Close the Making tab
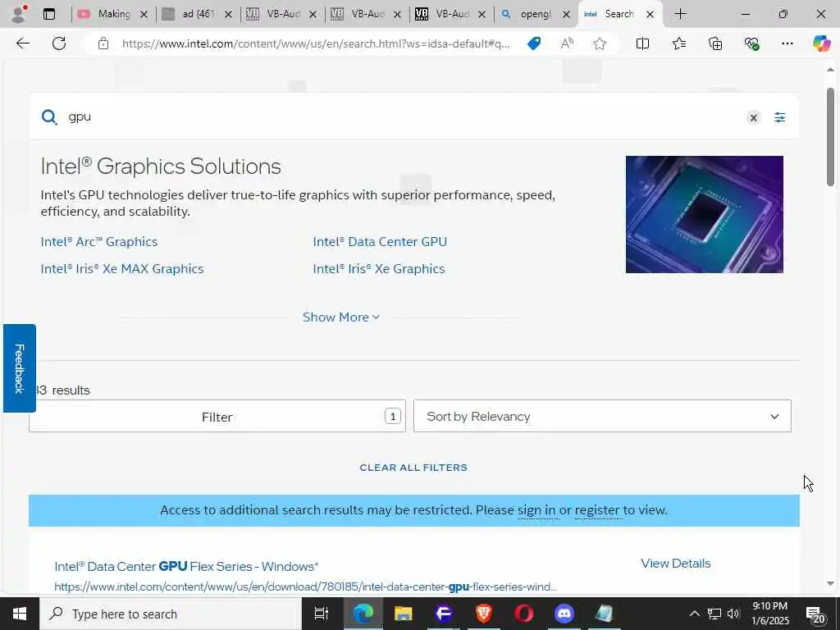 (144, 15)
